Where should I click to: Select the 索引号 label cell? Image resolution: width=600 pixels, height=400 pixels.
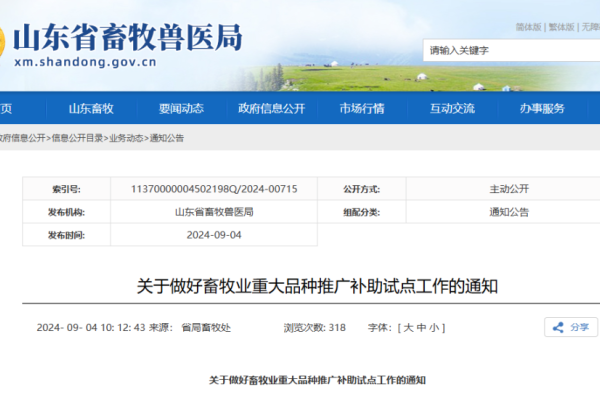[x=67, y=189]
